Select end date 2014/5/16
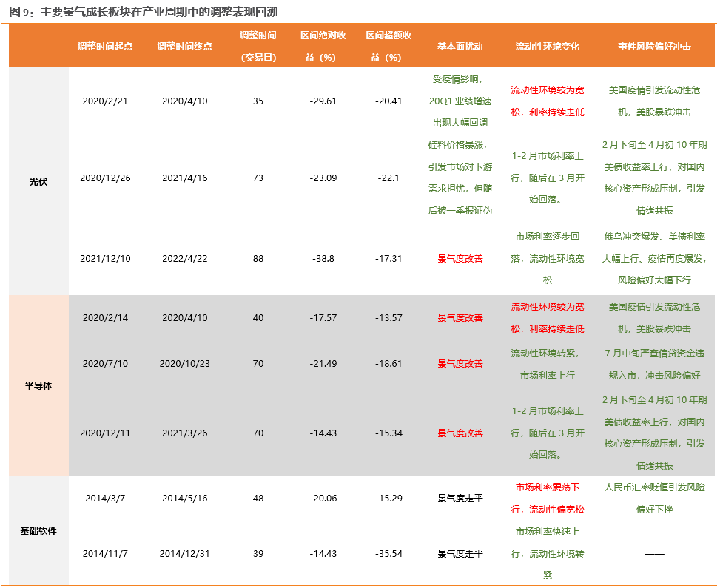This screenshot has height=588, width=720. click(184, 499)
